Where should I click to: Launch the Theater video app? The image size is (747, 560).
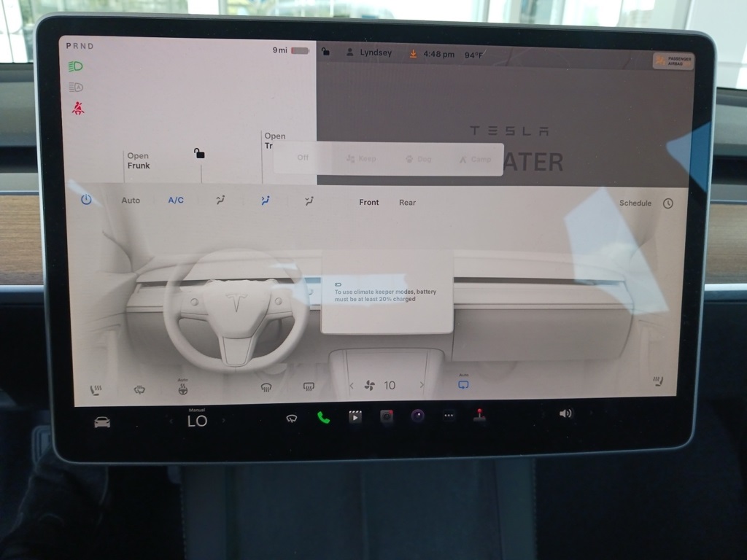(355, 417)
